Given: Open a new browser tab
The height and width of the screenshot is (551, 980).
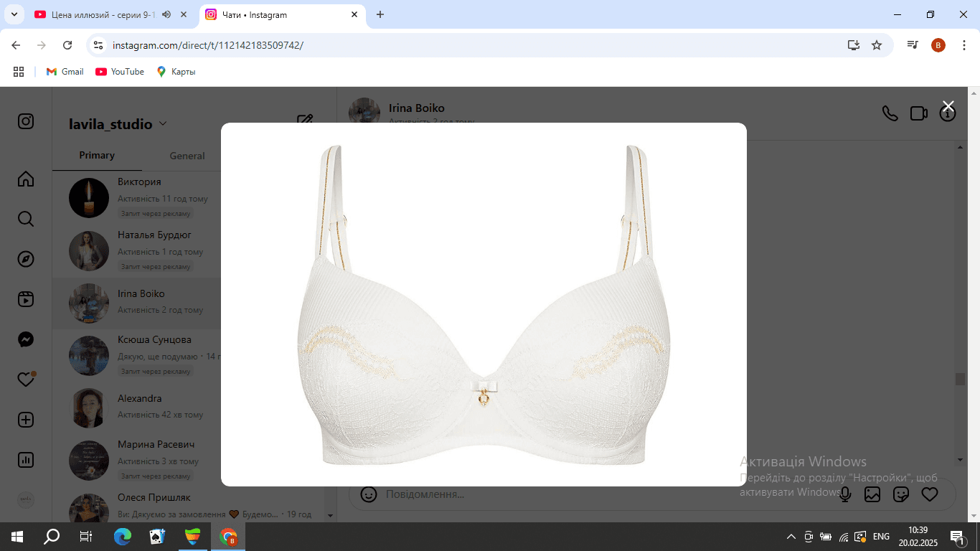Looking at the screenshot, I should pos(380,14).
